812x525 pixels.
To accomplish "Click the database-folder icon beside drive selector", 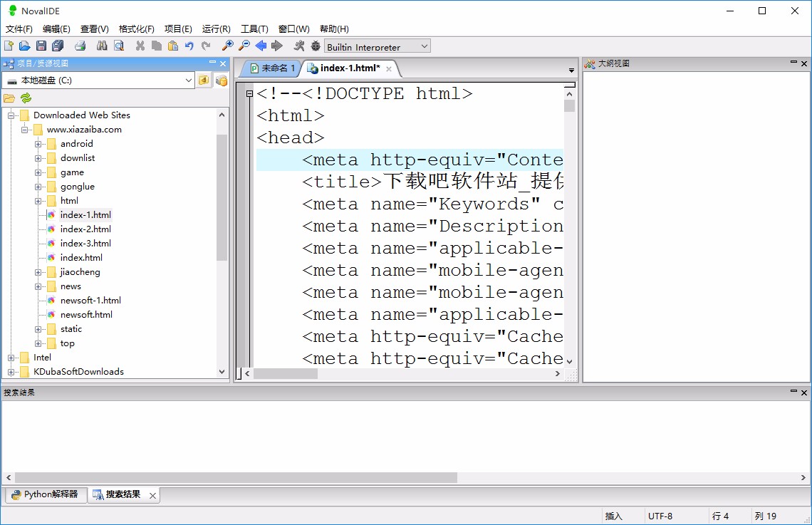I will pos(221,80).
